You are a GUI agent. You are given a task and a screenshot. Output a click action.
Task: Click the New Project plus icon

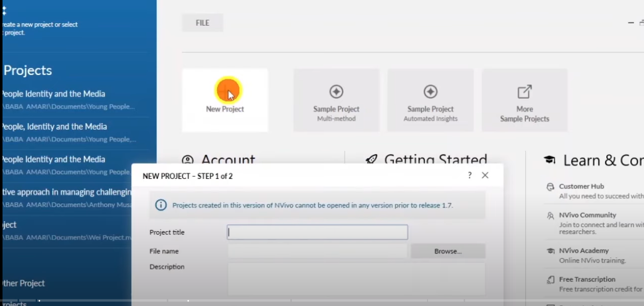tap(228, 90)
